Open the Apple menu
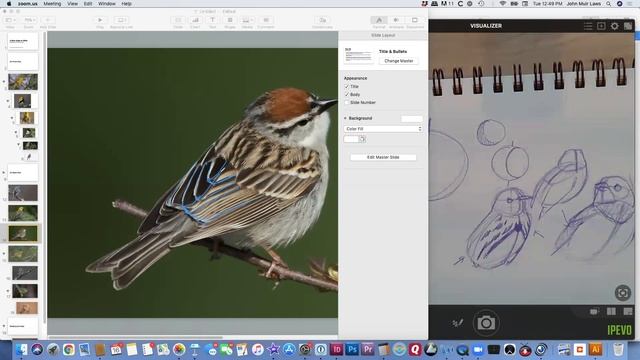Viewport: 640px width, 360px height. pyautogui.click(x=9, y=4)
